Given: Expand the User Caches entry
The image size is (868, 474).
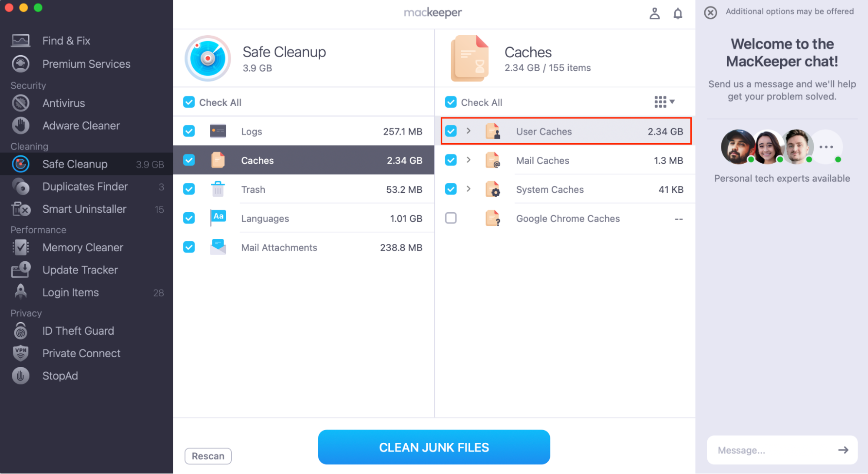Looking at the screenshot, I should (469, 131).
